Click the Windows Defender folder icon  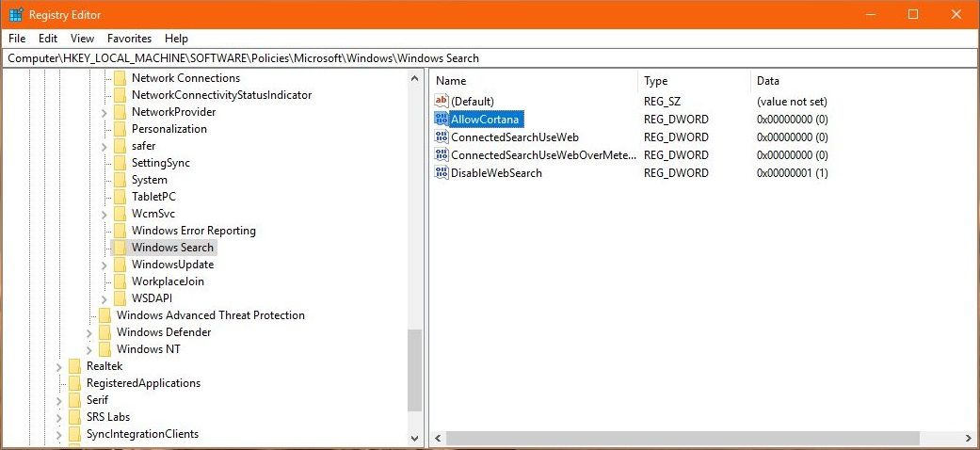point(105,332)
